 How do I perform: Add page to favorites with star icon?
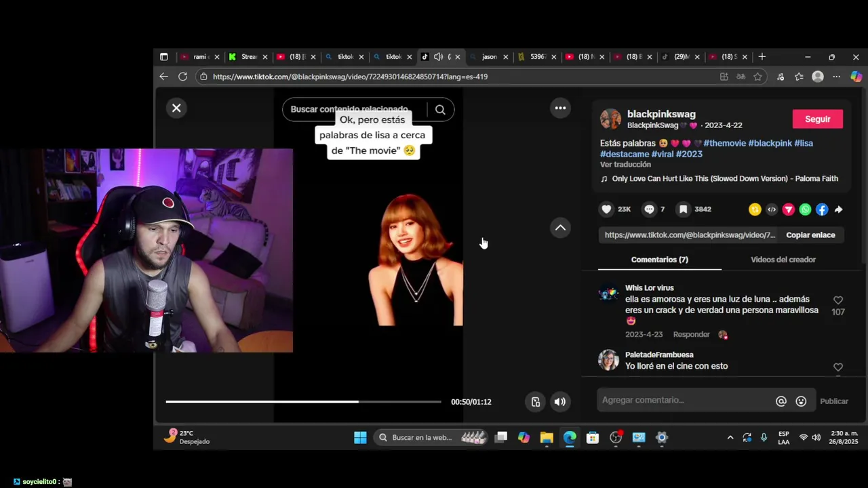[x=757, y=77]
